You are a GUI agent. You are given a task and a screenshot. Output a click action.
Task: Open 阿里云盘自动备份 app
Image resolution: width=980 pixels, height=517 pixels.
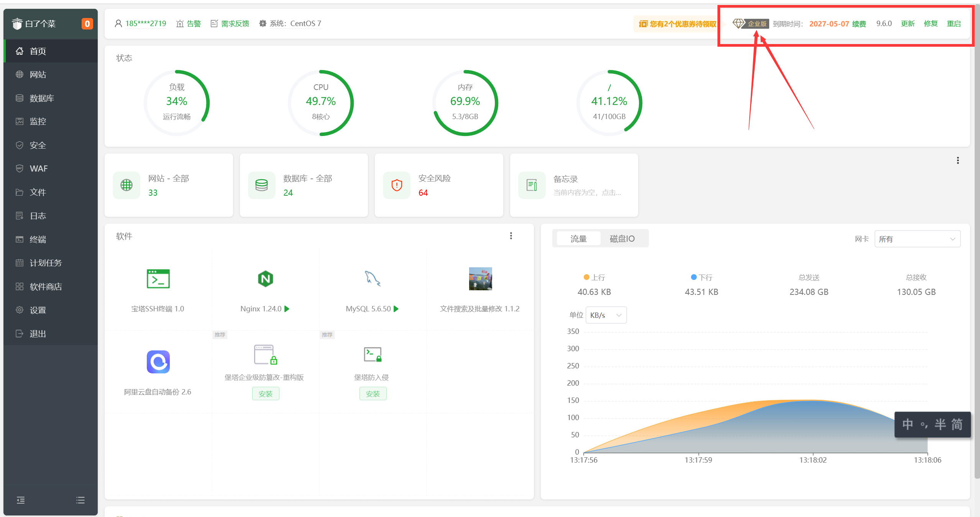pyautogui.click(x=158, y=362)
